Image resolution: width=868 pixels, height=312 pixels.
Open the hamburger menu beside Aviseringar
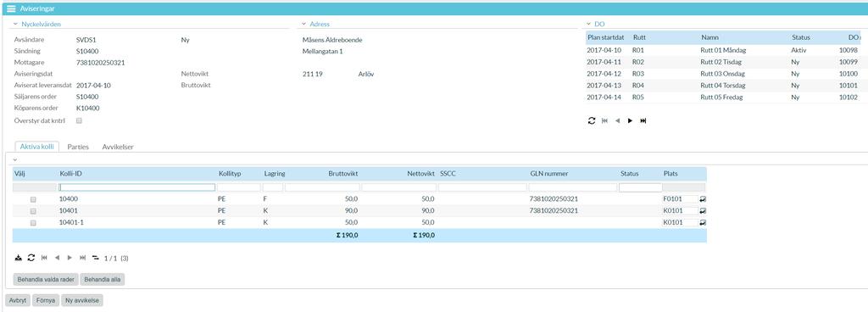tap(11, 8)
